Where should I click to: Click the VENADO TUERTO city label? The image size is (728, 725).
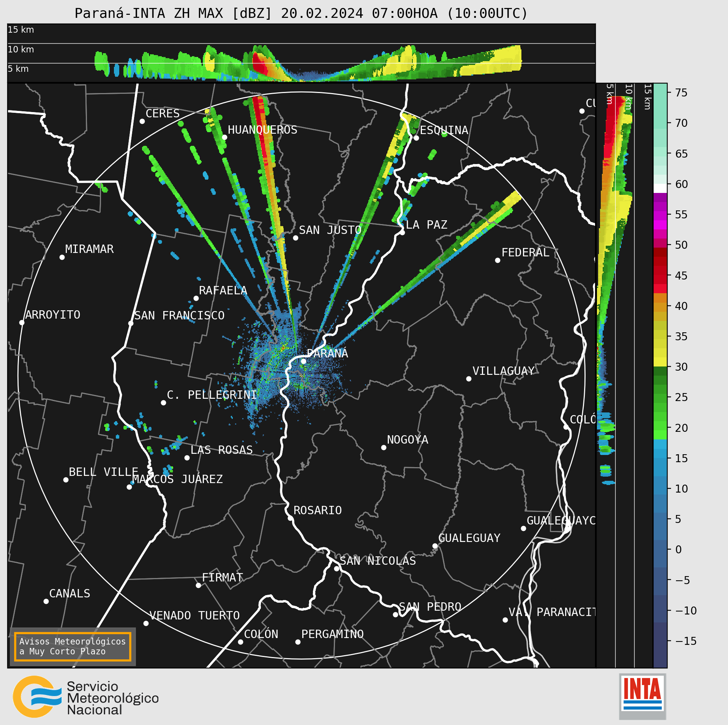[x=194, y=616]
